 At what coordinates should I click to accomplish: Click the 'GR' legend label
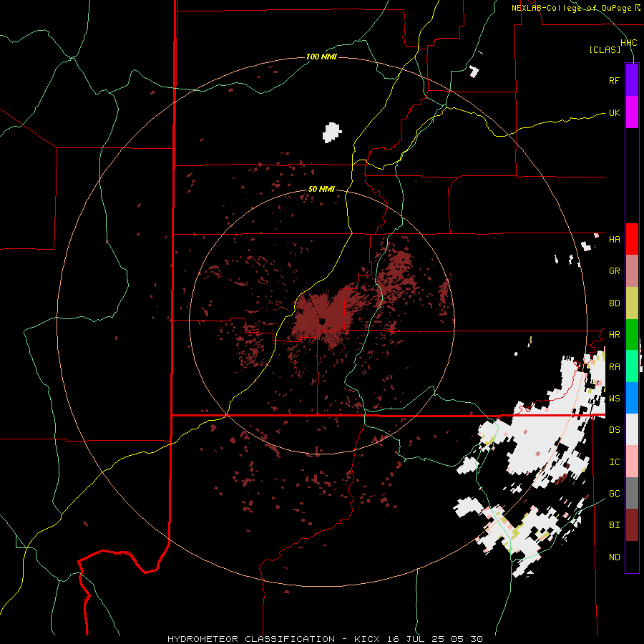coord(614,271)
